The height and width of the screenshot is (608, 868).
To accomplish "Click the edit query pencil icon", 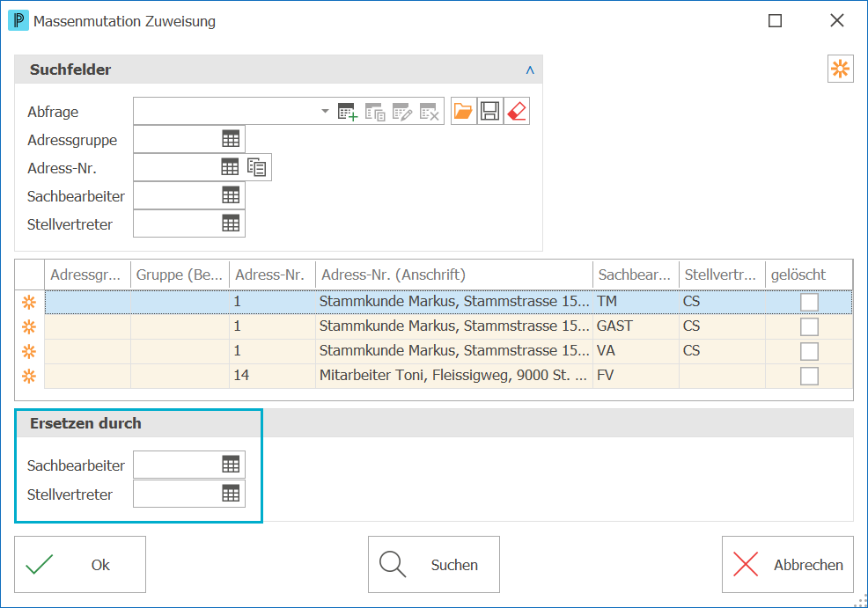I will click(x=402, y=111).
